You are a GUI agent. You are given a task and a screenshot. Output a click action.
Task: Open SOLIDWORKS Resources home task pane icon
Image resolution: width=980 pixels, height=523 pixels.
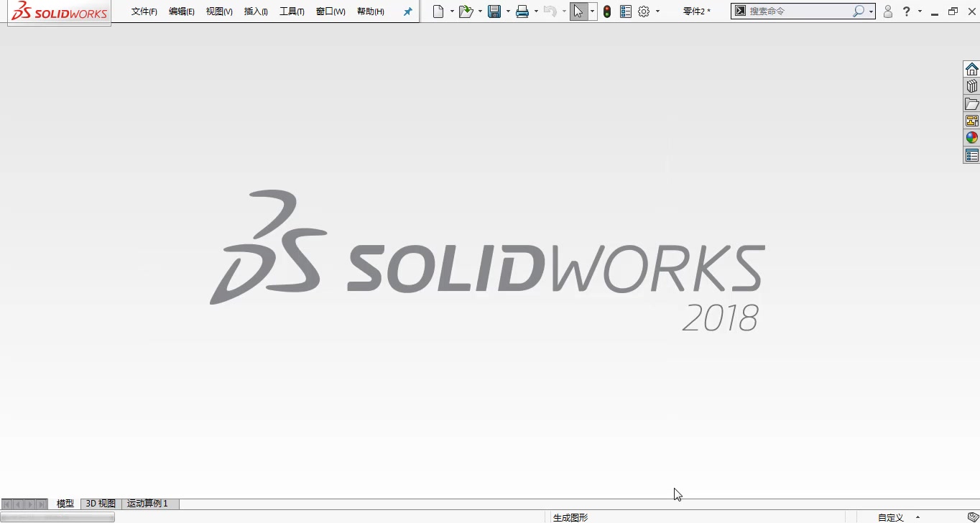tap(971, 69)
